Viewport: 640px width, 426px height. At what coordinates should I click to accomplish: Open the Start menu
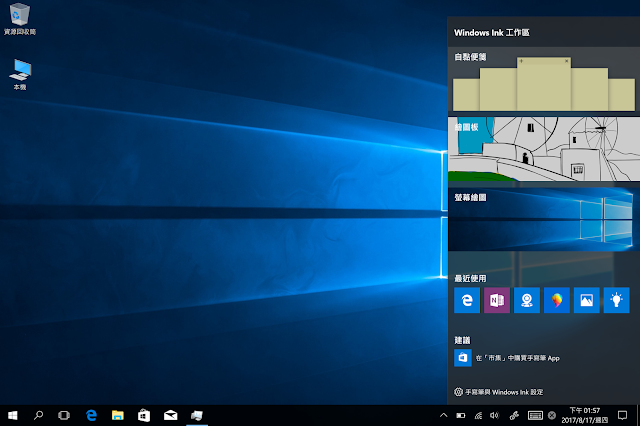(x=13, y=415)
